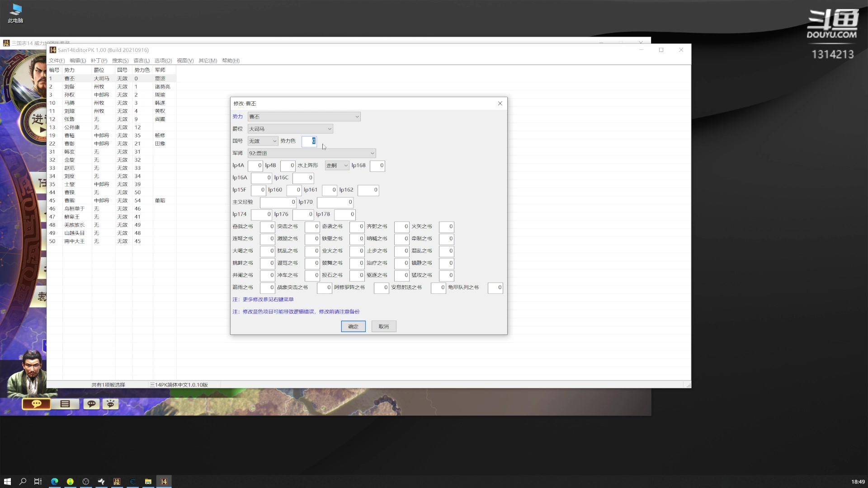Click the highlighted speech bubble game button

point(37,404)
